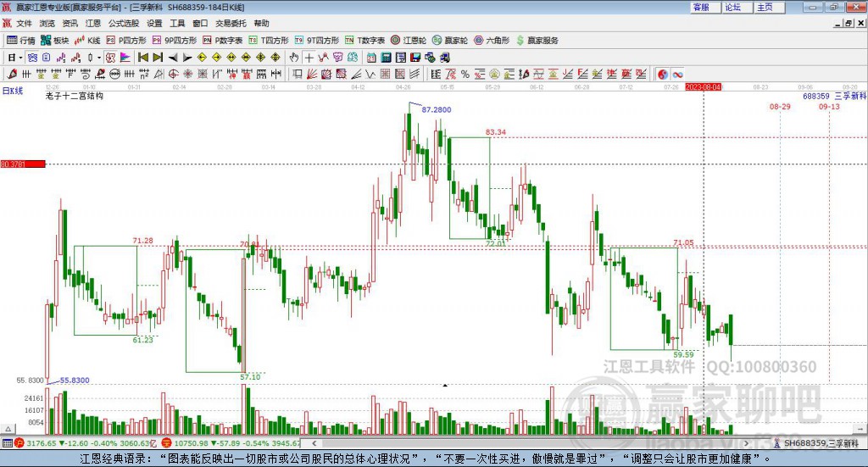Open the 设置 menu
This screenshot has width=868, height=467.
(154, 23)
